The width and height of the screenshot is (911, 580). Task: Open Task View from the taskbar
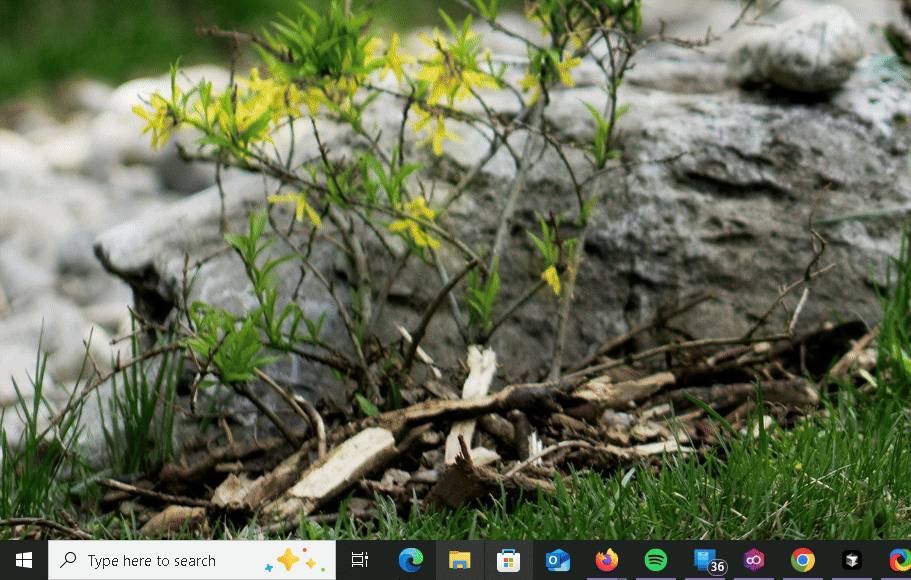point(360,560)
